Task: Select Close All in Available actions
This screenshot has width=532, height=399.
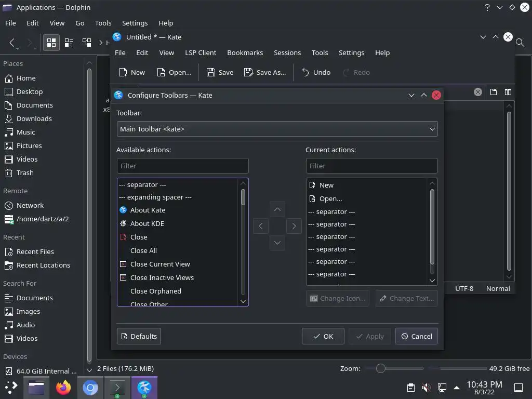Action: (x=178, y=250)
